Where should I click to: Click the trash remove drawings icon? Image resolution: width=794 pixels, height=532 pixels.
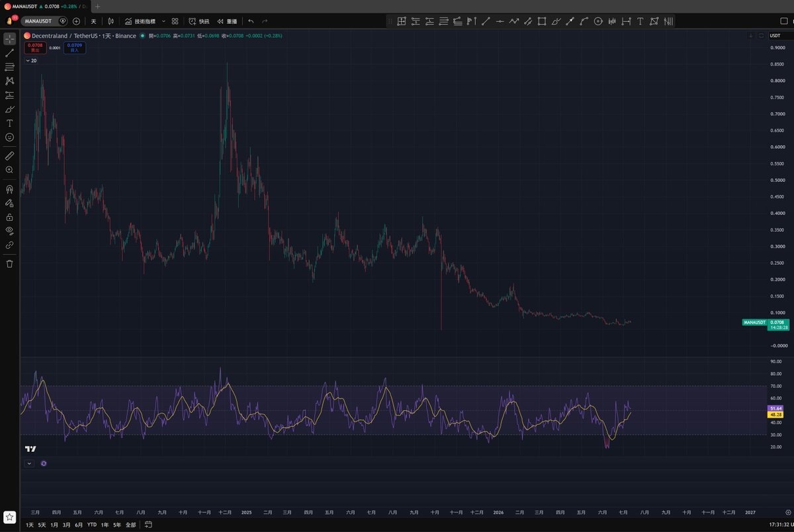point(9,263)
